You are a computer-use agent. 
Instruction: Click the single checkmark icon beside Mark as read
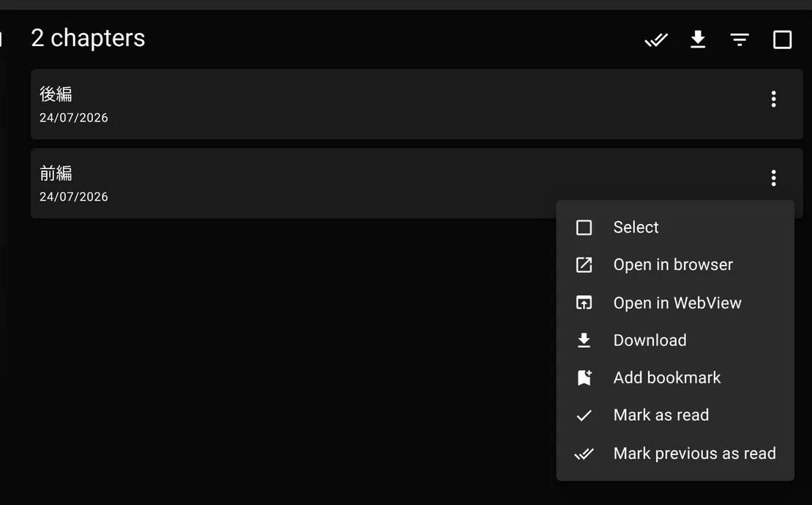point(584,416)
